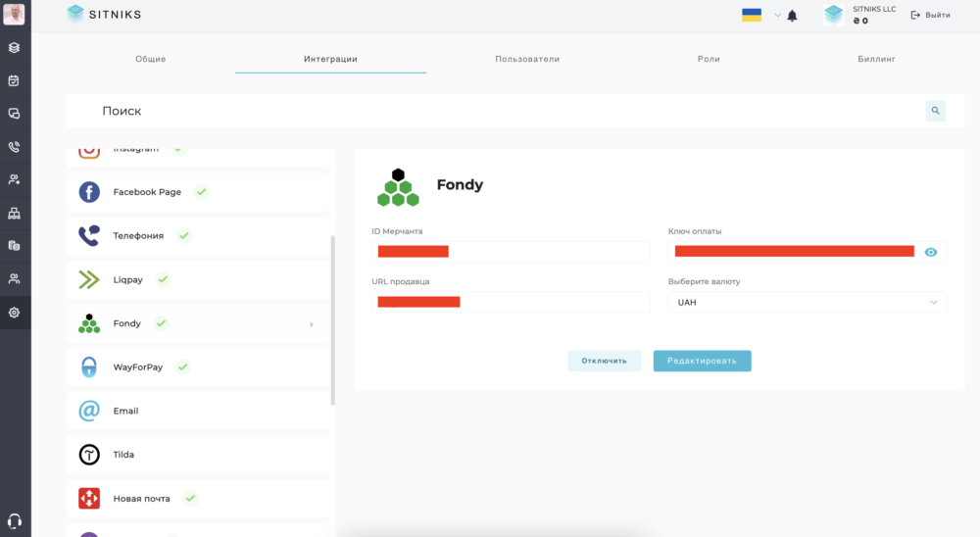The width and height of the screenshot is (980, 537).
Task: Click WayForPay connected checkmark
Action: (182, 366)
